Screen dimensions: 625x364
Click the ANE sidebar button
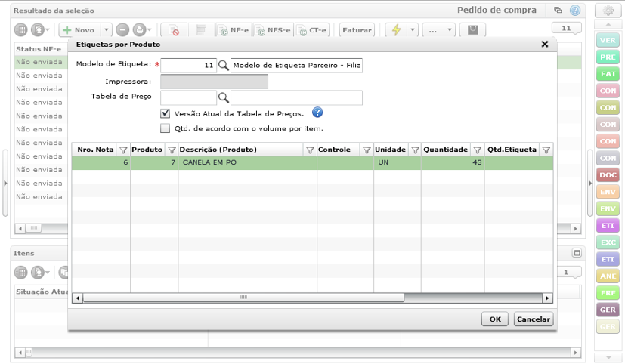tap(608, 276)
